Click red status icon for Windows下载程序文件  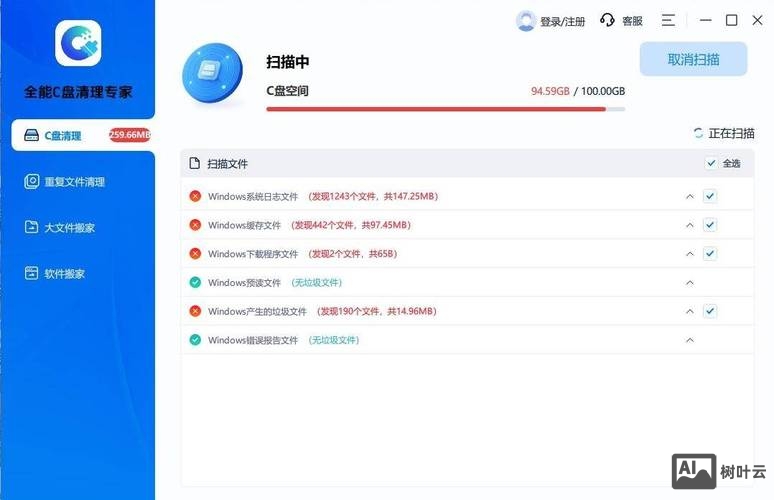point(195,254)
